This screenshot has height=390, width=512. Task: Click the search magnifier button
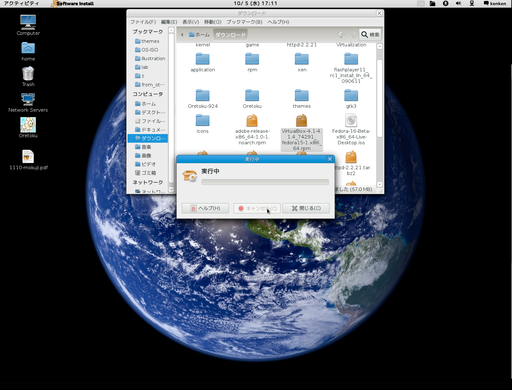tap(370, 34)
